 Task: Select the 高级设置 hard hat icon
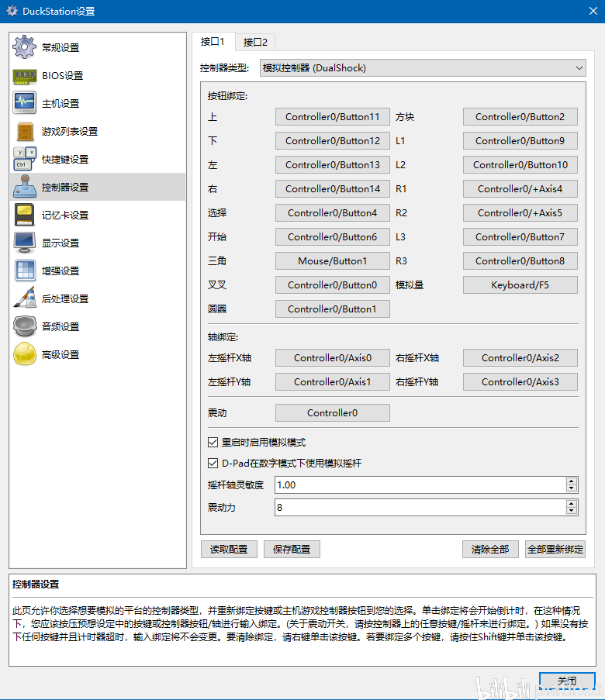(x=25, y=354)
